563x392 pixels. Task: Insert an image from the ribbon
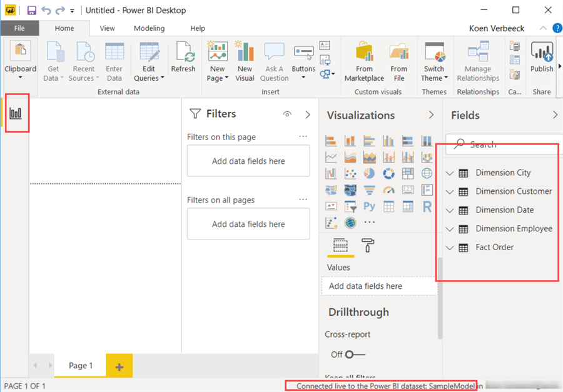[x=325, y=59]
